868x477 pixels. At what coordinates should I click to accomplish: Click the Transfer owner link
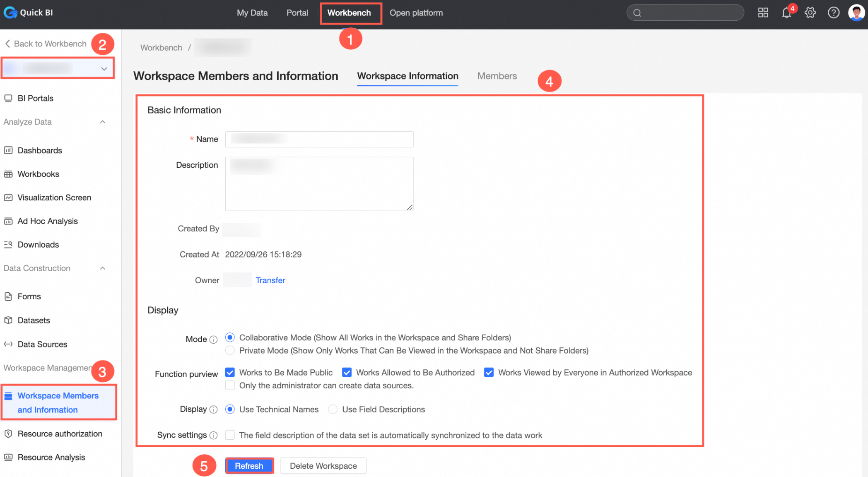tap(270, 280)
